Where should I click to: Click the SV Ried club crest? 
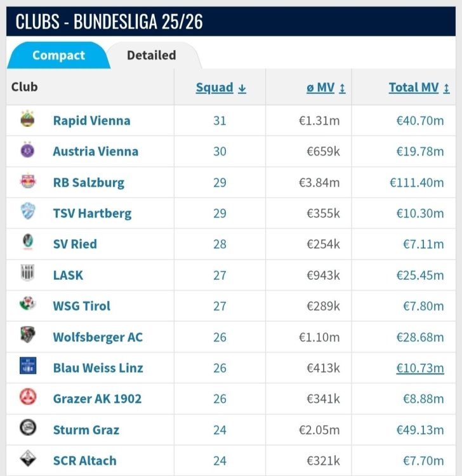(28, 244)
